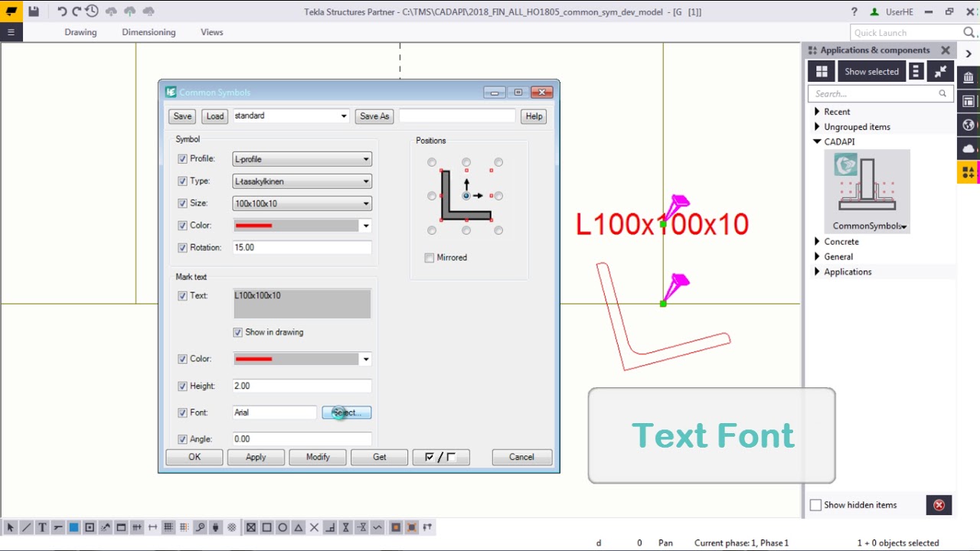Open the Size dropdown showing 100x100x10
The height and width of the screenshot is (551, 980).
[302, 204]
